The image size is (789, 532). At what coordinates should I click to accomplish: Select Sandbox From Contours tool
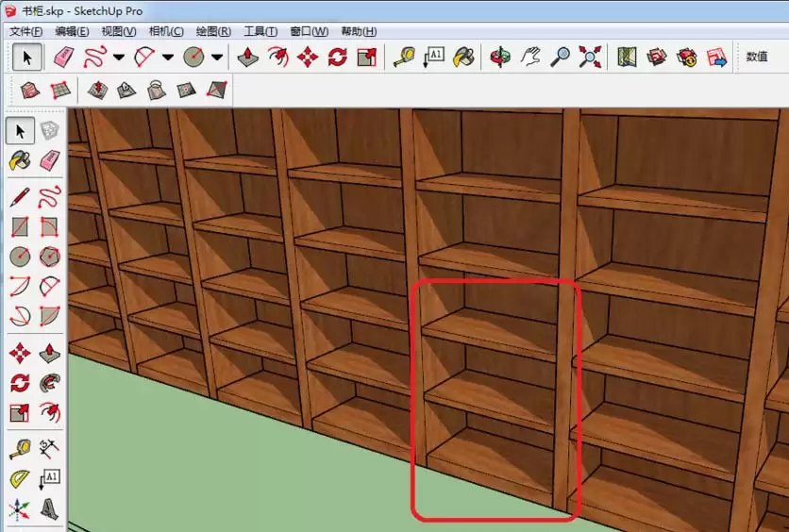pos(30,90)
